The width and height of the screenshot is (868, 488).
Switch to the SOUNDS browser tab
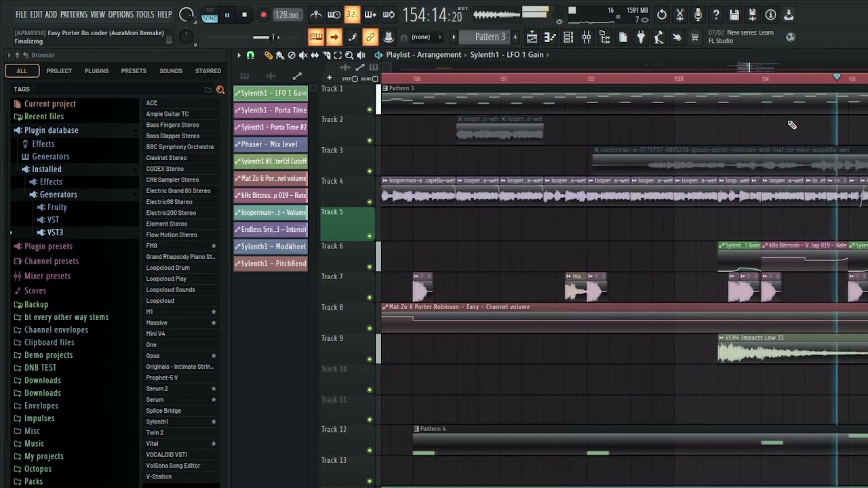coord(171,70)
